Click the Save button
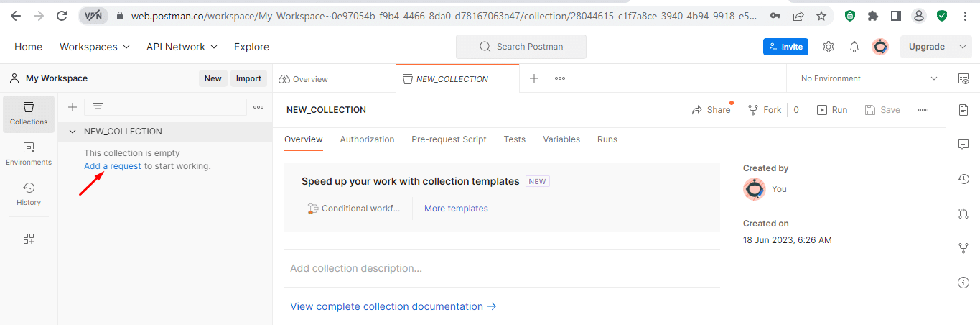980x325 pixels. [882, 110]
